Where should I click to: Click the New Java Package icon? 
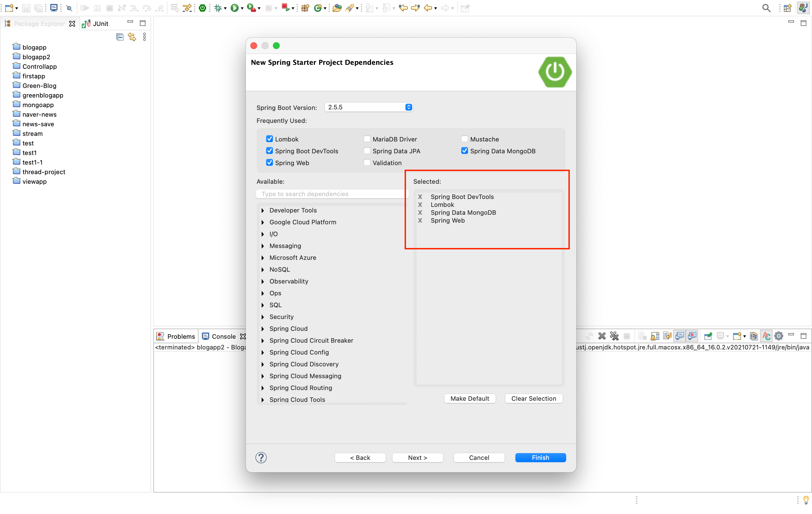[x=305, y=8]
